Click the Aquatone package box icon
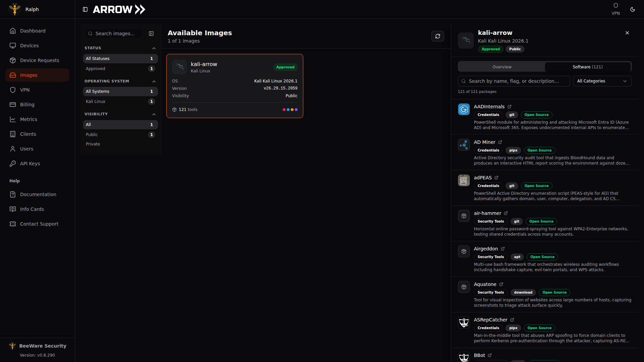Screen dimensions: 644x362 464,287
